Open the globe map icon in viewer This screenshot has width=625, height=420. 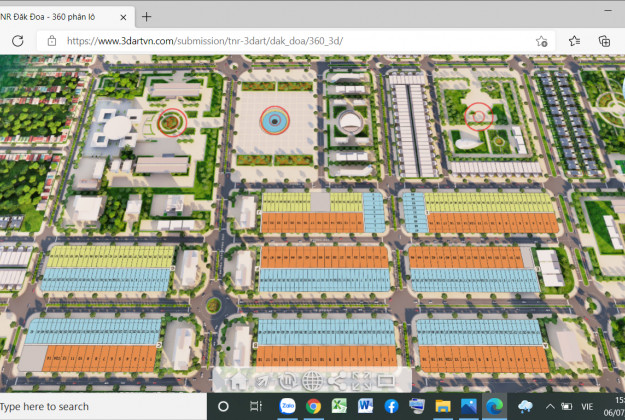(312, 380)
